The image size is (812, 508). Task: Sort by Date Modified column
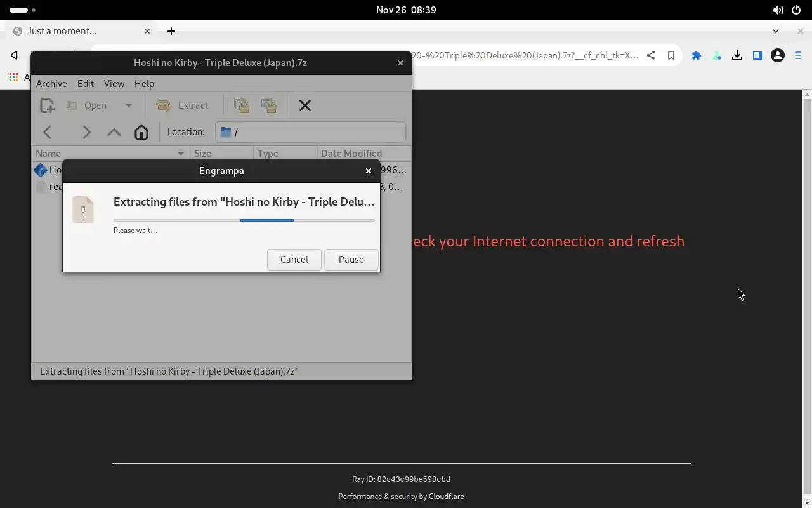pyautogui.click(x=364, y=153)
